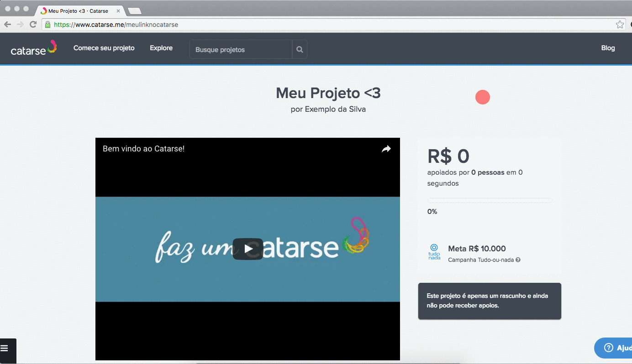632x364 pixels.
Task: Open the Comece seu projeto link
Action: click(x=104, y=48)
